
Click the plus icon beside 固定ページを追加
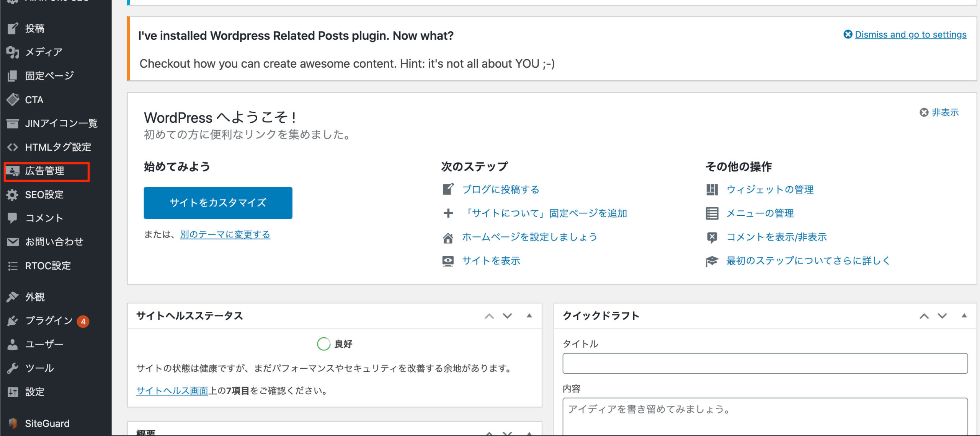click(x=448, y=213)
